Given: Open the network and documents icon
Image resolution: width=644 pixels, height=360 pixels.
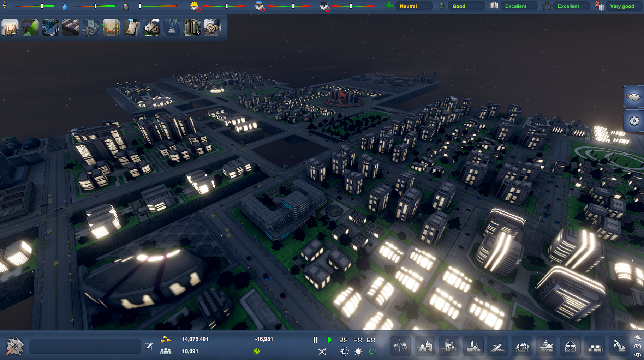Looking at the screenshot, I should tap(91, 28).
